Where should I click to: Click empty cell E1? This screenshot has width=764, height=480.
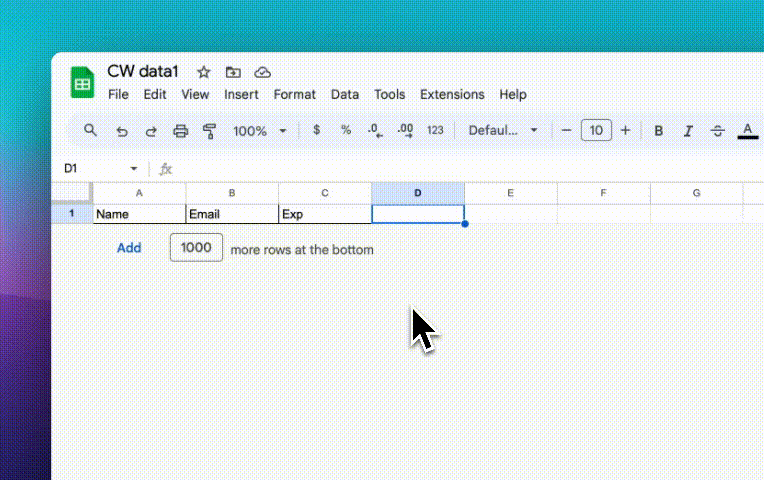pyautogui.click(x=511, y=214)
